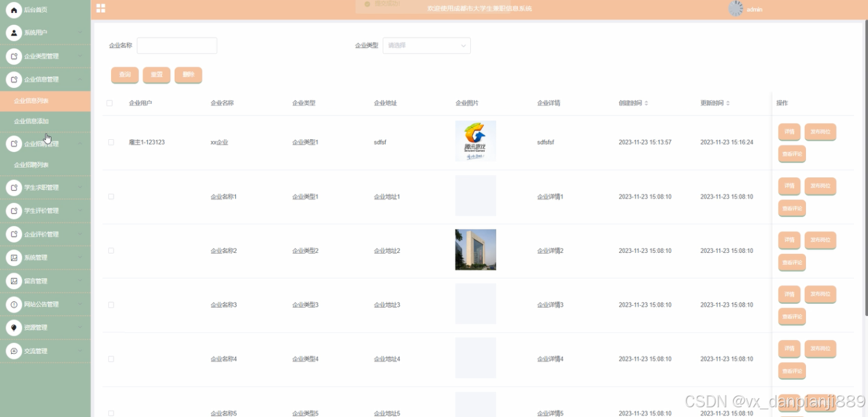Click 发布岗位 for 企业名称4 row
The height and width of the screenshot is (417, 868).
coord(820,349)
